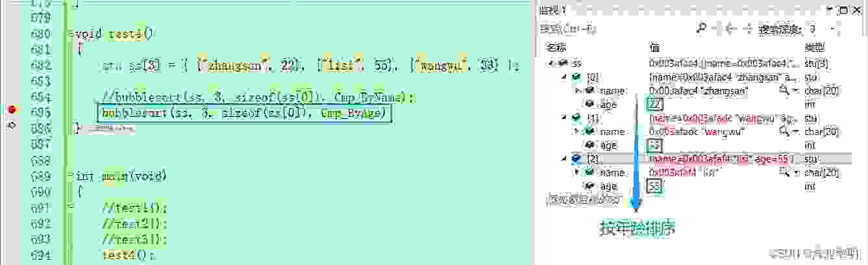Screen dimensions: 868x265
Task: Click the 名称 column header
Action: [556, 47]
